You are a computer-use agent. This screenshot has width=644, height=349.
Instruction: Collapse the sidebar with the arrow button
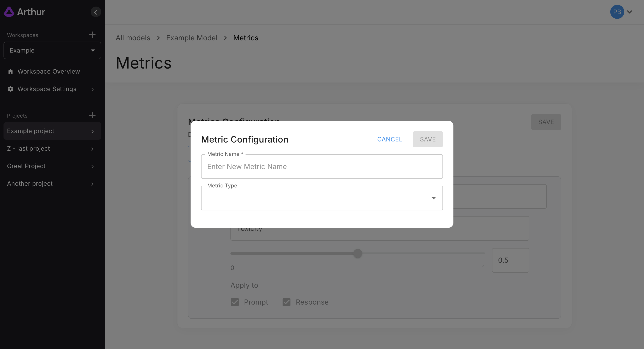click(96, 12)
